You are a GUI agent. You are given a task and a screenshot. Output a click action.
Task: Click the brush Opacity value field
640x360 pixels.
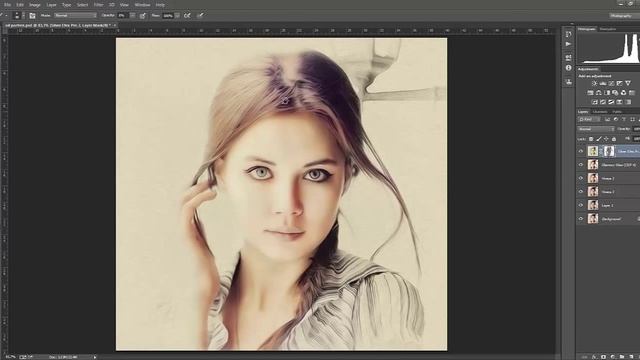click(123, 16)
